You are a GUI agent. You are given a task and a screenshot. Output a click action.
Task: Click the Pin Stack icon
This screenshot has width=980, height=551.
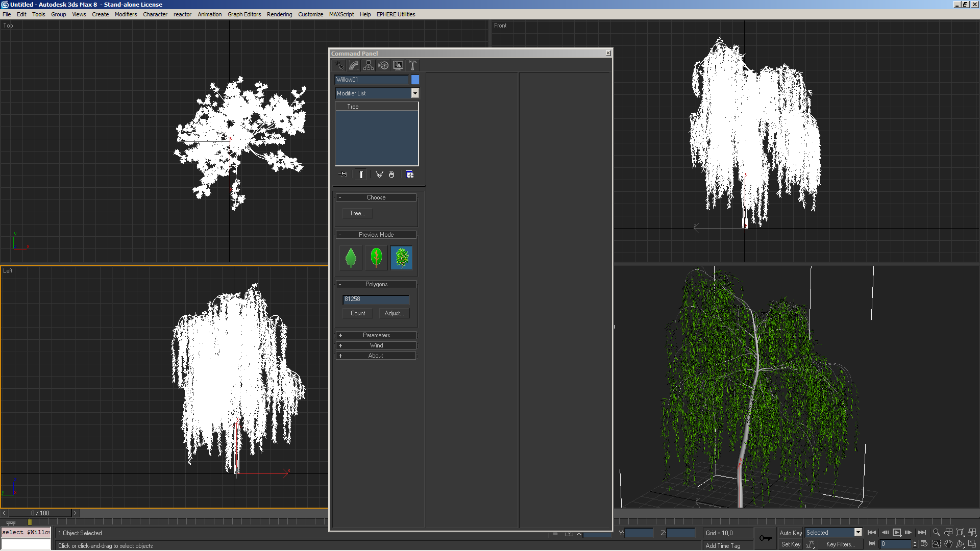(x=343, y=174)
